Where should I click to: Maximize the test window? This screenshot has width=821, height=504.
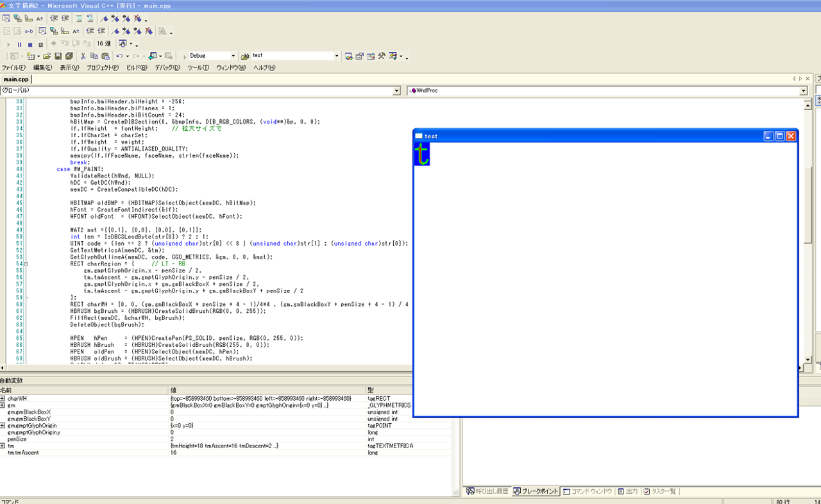pos(780,136)
